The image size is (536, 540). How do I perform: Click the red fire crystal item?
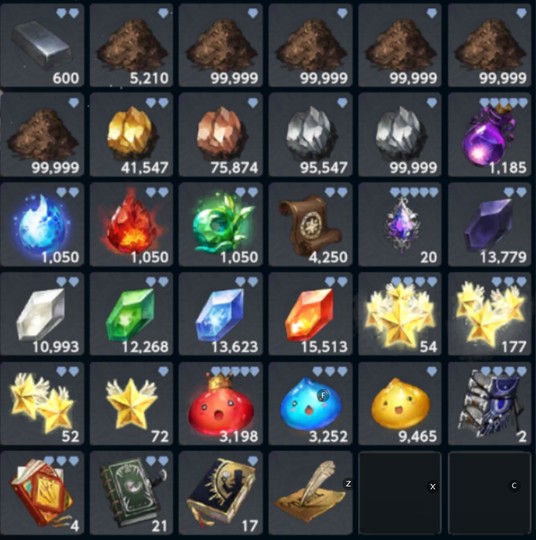(x=131, y=224)
